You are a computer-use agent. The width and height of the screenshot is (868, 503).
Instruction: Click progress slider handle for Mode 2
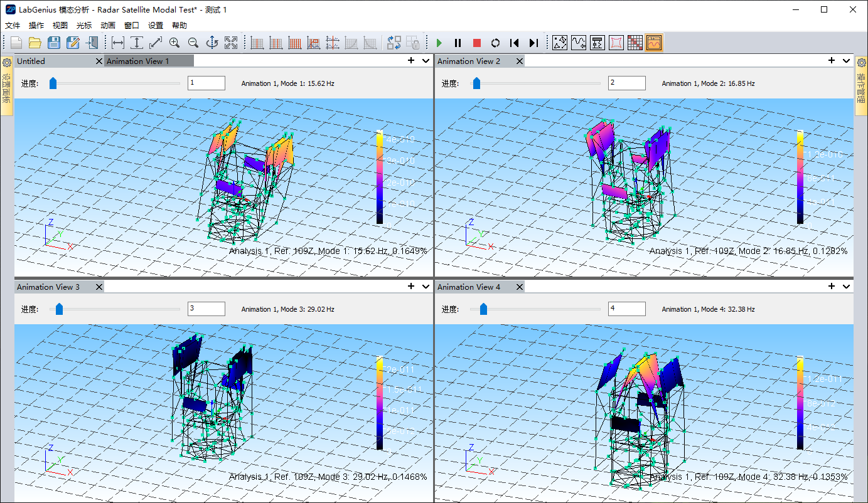[x=476, y=83]
